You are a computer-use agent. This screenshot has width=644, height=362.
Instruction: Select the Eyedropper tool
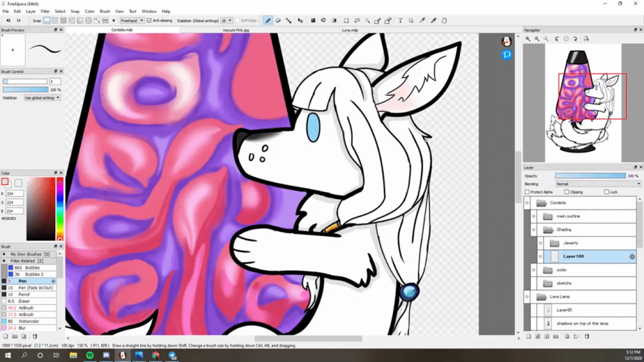pyautogui.click(x=433, y=21)
